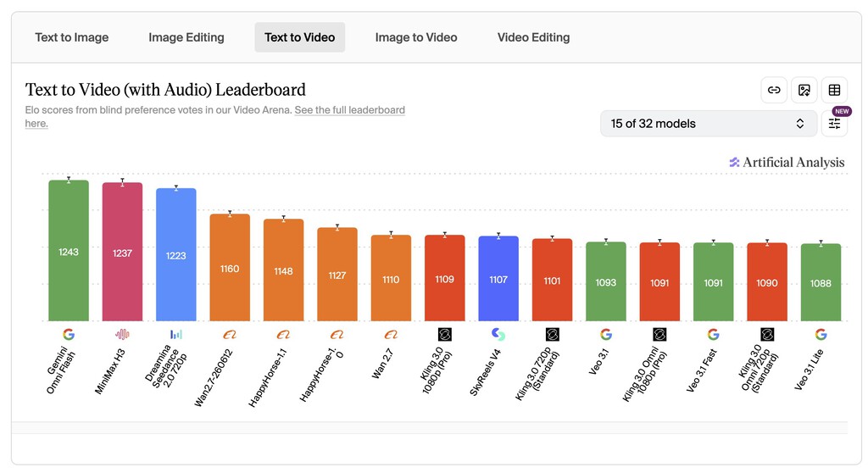Switch to the Image Editing tab
The image size is (868, 473).
(x=186, y=37)
